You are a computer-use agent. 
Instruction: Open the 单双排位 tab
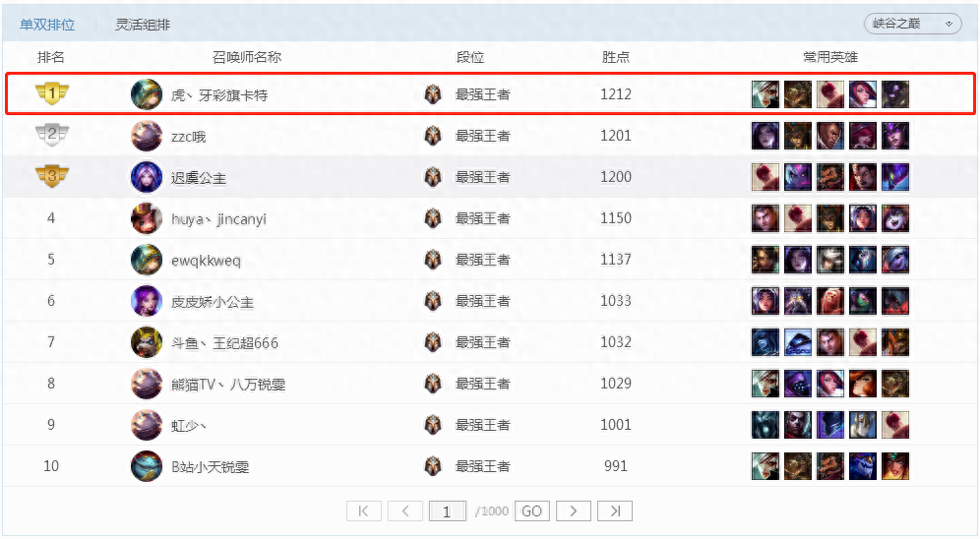[47, 25]
